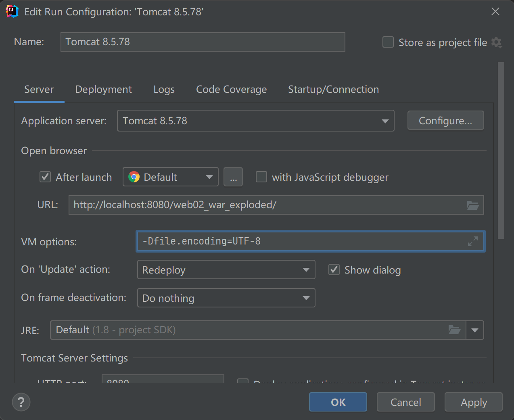Open help with the question mark button

coord(21,402)
